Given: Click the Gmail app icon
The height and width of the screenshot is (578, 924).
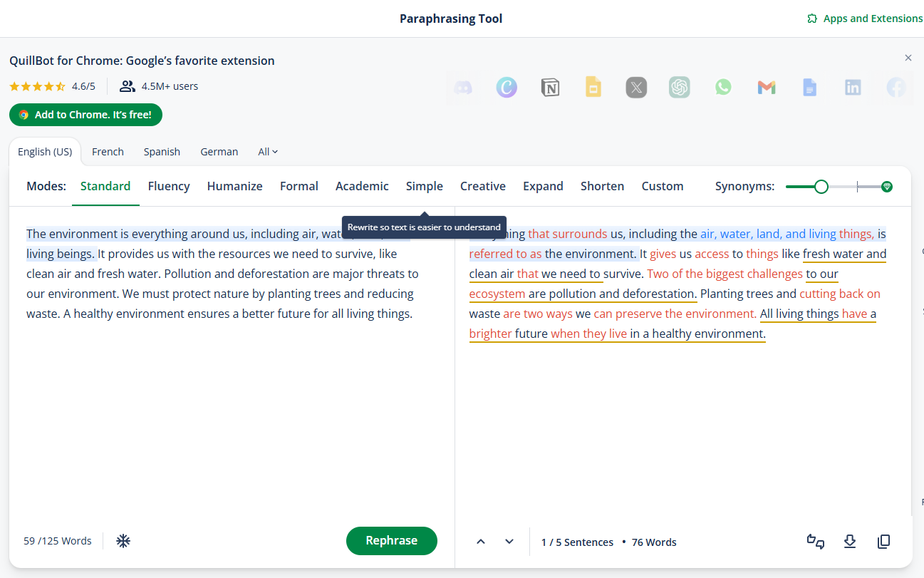Looking at the screenshot, I should click(x=767, y=88).
